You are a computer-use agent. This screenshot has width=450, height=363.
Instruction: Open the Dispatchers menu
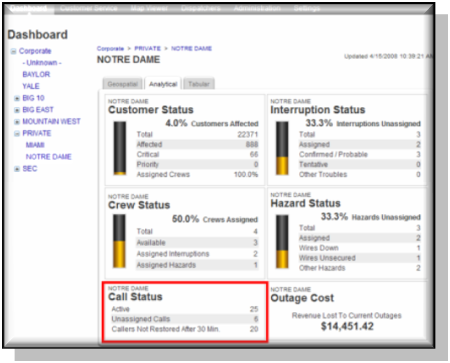[201, 8]
